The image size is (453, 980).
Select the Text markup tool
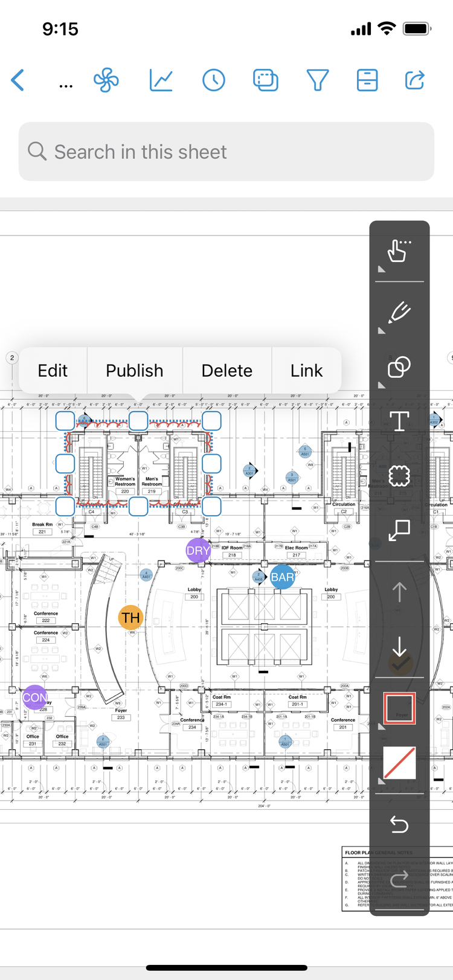(399, 421)
